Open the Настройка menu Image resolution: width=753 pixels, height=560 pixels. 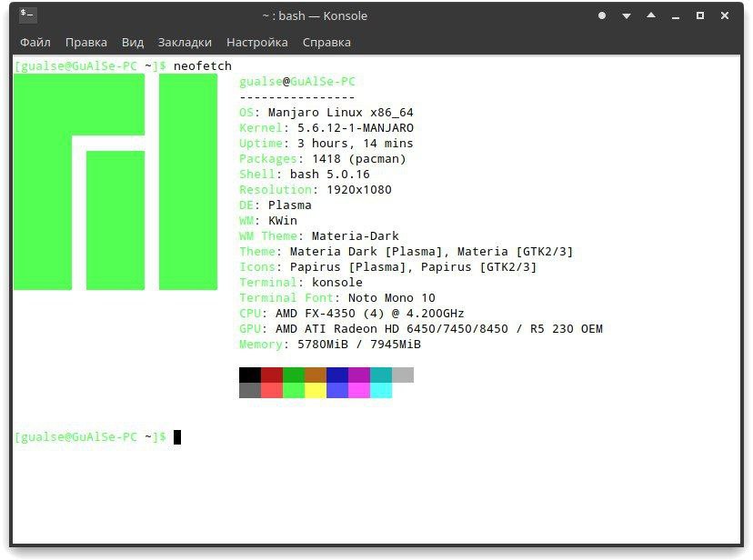tap(257, 43)
